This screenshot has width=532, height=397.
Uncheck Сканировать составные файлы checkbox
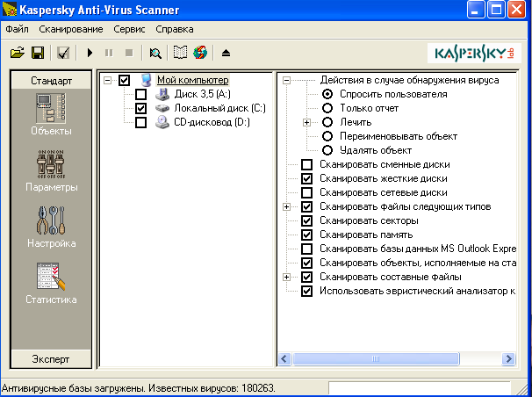pos(306,277)
